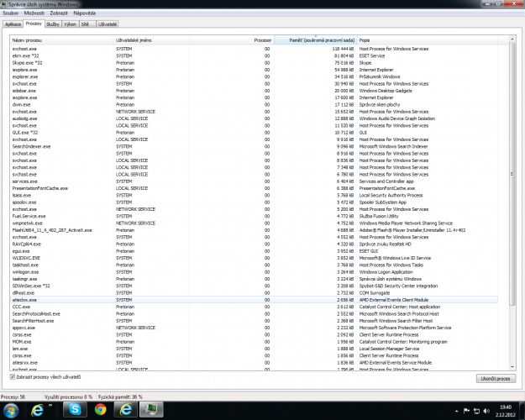Viewport: 525px width, 420px height.
Task: Expand the taskbar toolbar chevron beside Internet Explorer
Action: (50, 405)
